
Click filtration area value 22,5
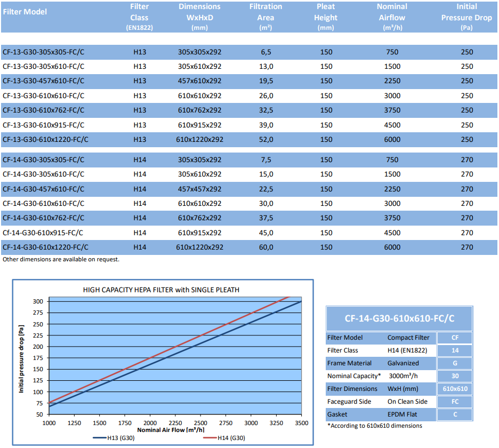point(266,189)
